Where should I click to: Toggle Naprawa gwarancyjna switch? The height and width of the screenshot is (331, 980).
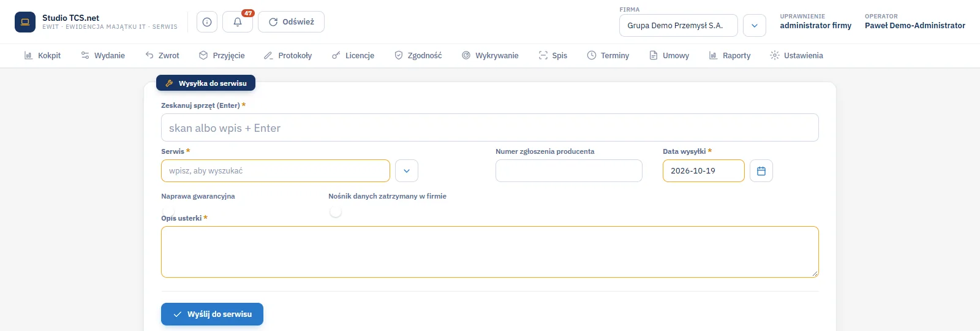(168, 211)
